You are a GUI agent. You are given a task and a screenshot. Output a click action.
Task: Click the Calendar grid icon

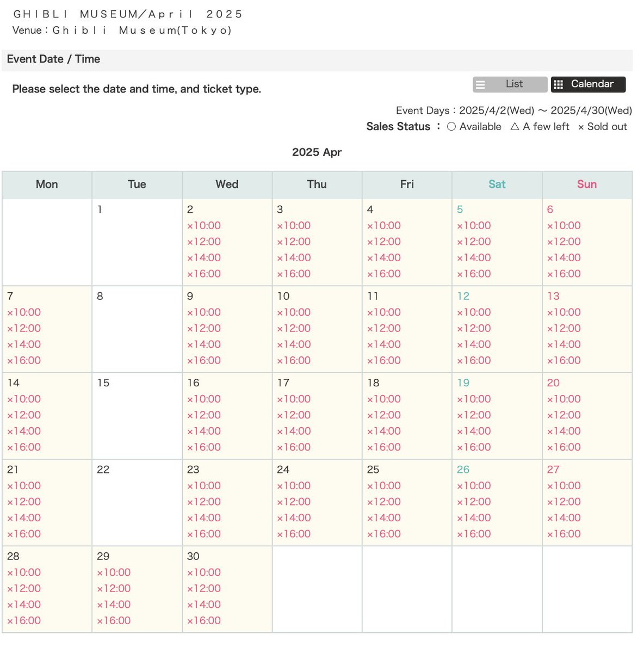[x=559, y=84]
